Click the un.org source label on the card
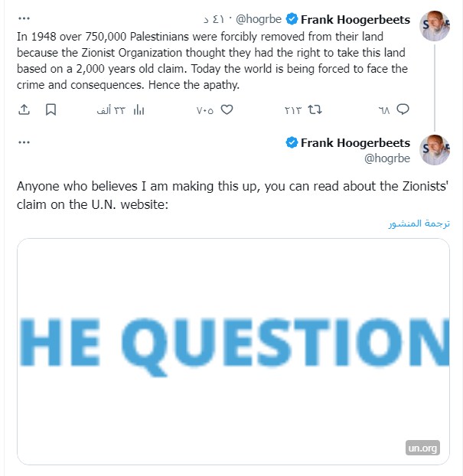463x476 pixels. 422,448
